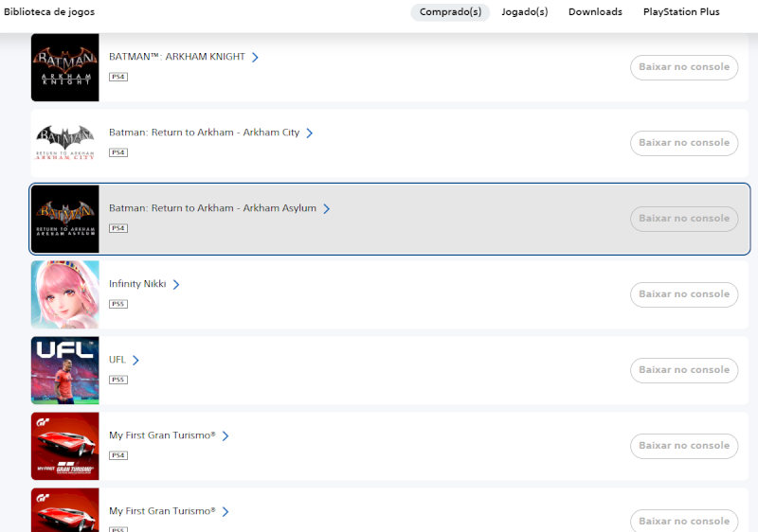Open the BATMAN: ARKHAM KNIGHT title link

click(x=177, y=57)
